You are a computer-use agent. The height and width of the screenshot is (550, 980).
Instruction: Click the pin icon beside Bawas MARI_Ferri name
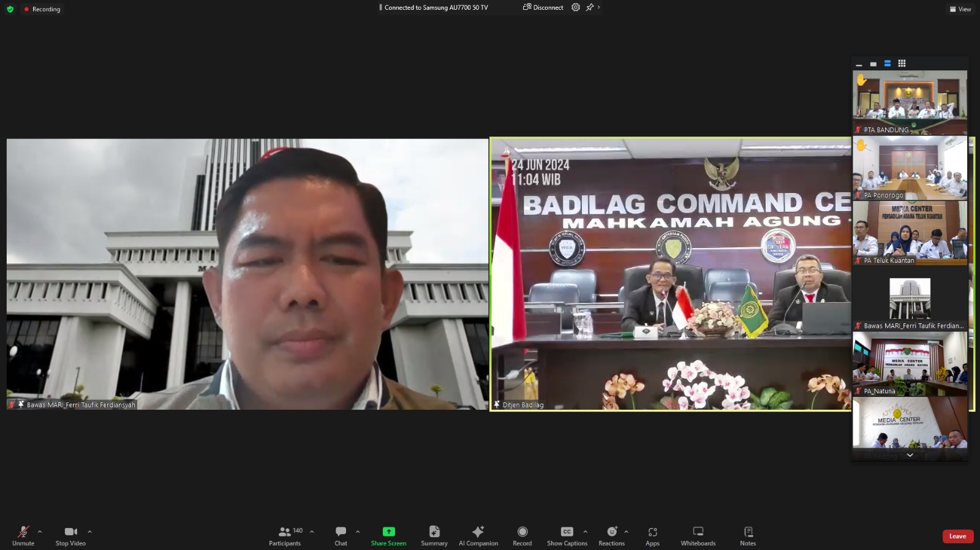[x=21, y=404]
